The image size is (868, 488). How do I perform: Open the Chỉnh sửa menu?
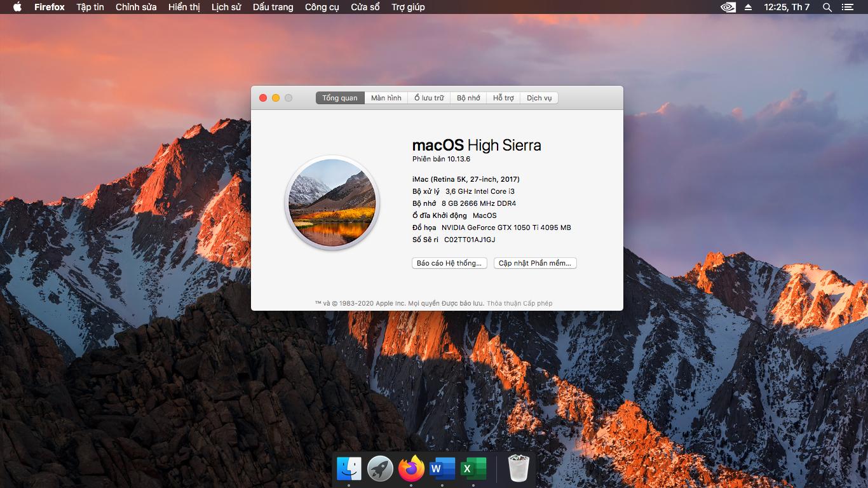coord(136,7)
